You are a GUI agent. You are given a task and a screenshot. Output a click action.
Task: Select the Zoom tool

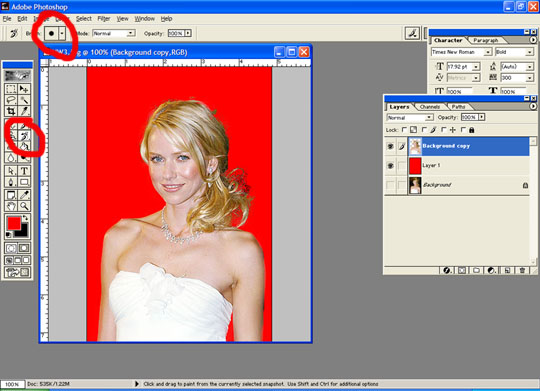point(24,206)
